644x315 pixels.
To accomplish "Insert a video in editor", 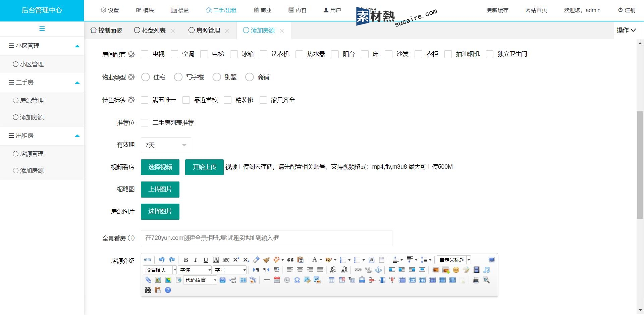I will click(x=476, y=270).
